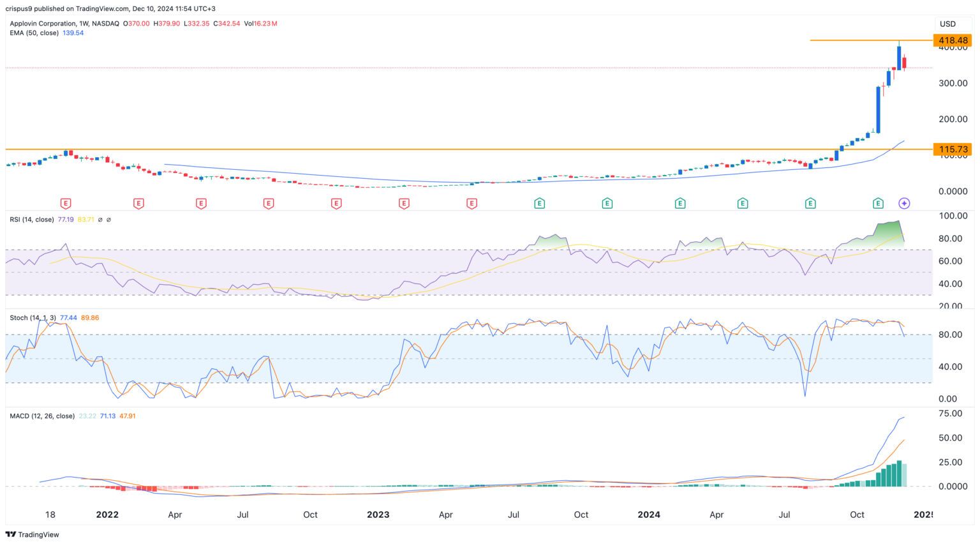Click the red earnings marker for February 2022
The image size is (980, 544).
(x=138, y=204)
